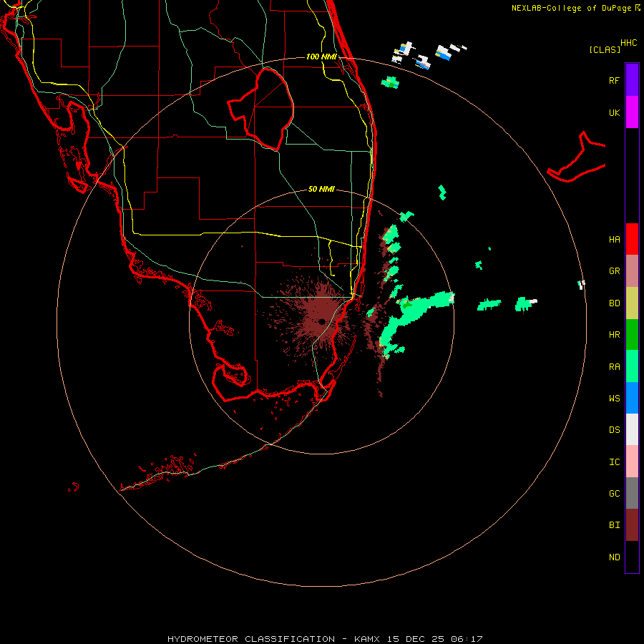This screenshot has height=644, width=644.
Task: Click the NEXLAB-College of DuPage text
Action: coord(571,8)
